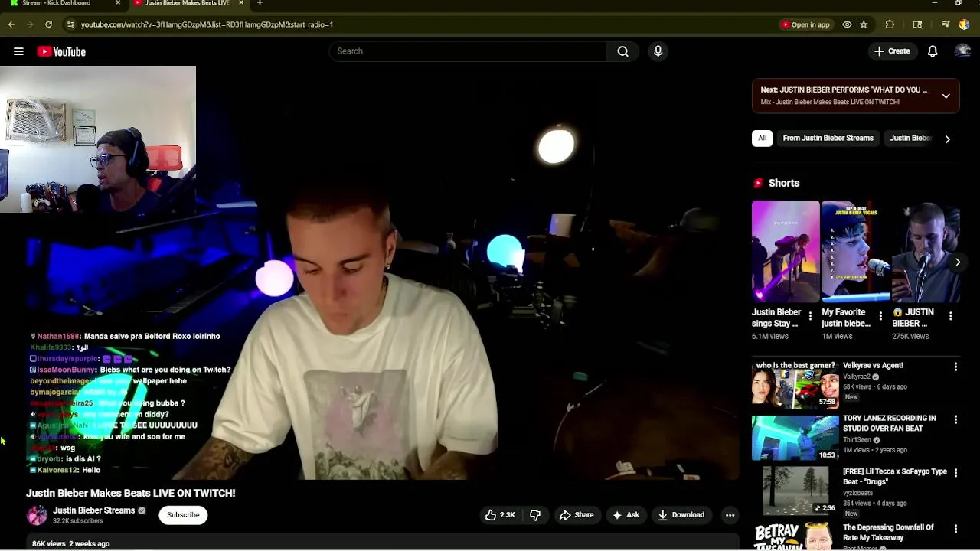Open Chrome profile avatar
Image resolution: width=980 pixels, height=551 pixels.
pyautogui.click(x=964, y=24)
